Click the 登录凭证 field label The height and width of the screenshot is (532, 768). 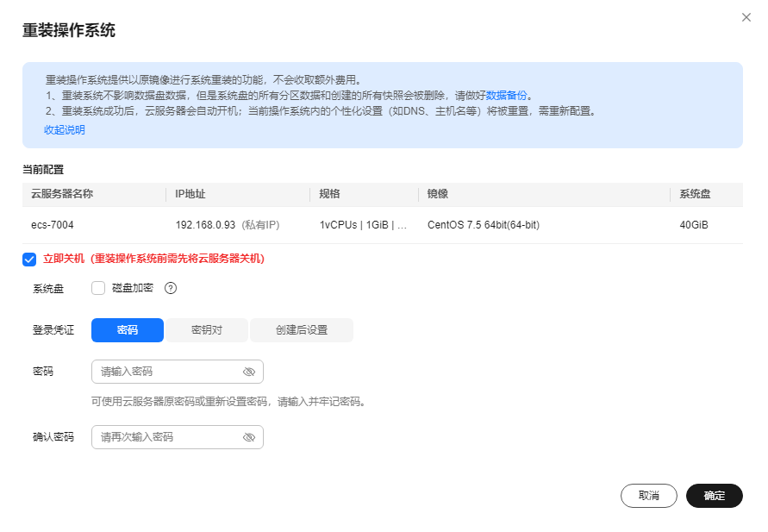(x=53, y=330)
